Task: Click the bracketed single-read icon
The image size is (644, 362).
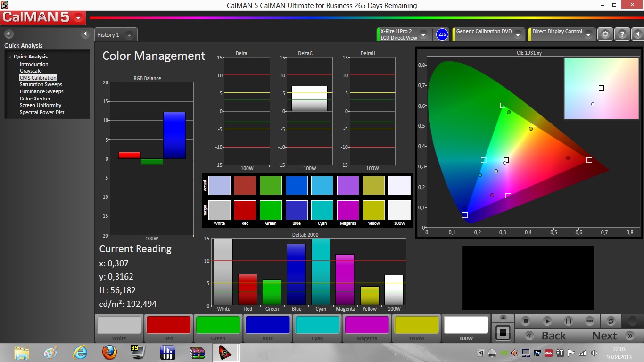Action: click(x=568, y=321)
